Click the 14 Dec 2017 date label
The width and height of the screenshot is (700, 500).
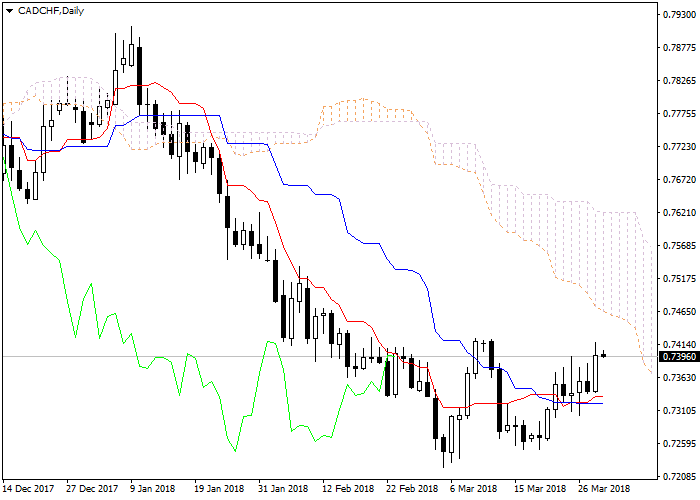(28, 488)
